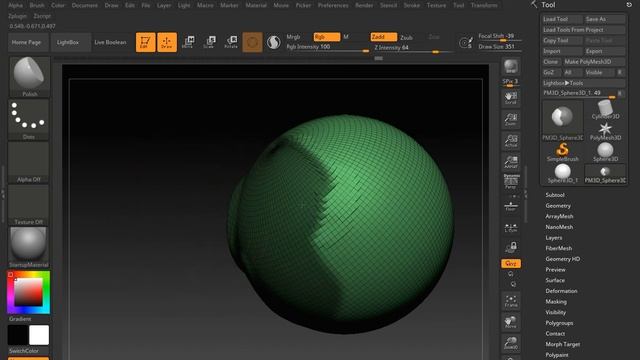
Task: Select the Rotate gizmo icon
Action: point(231,42)
